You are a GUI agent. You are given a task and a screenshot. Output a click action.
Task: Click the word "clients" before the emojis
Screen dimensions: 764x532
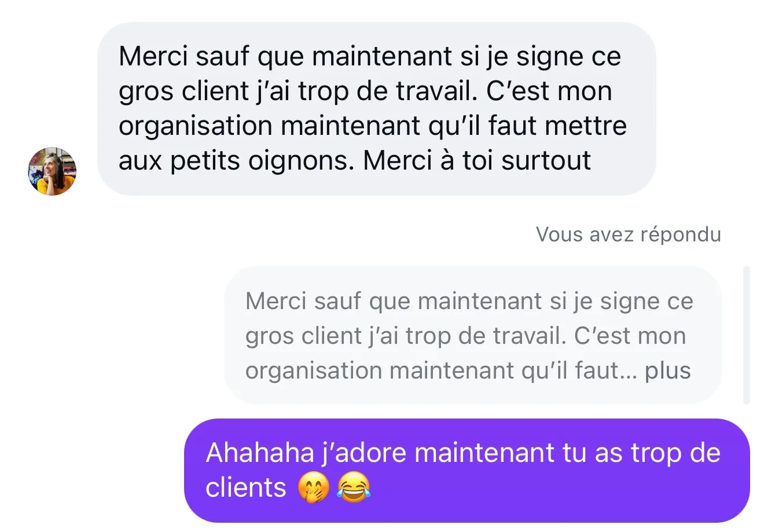coord(246,488)
